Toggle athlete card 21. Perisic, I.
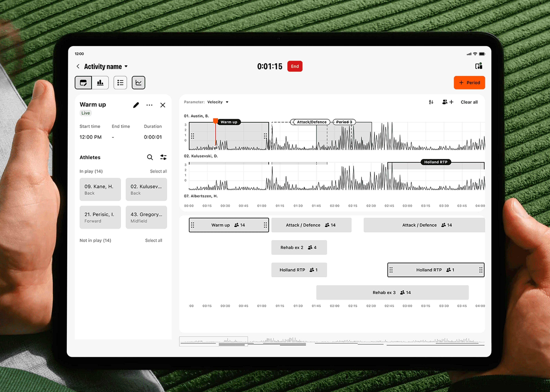 coord(100,217)
